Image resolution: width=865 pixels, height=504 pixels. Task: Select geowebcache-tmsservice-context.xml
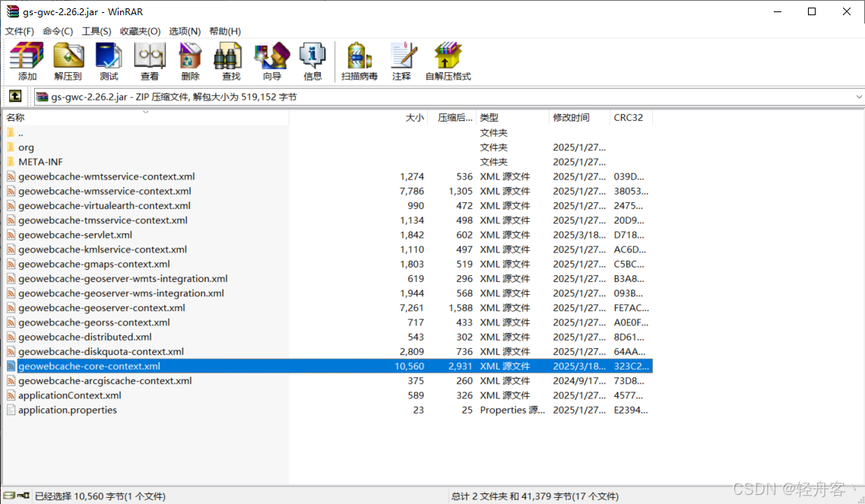[x=103, y=220]
